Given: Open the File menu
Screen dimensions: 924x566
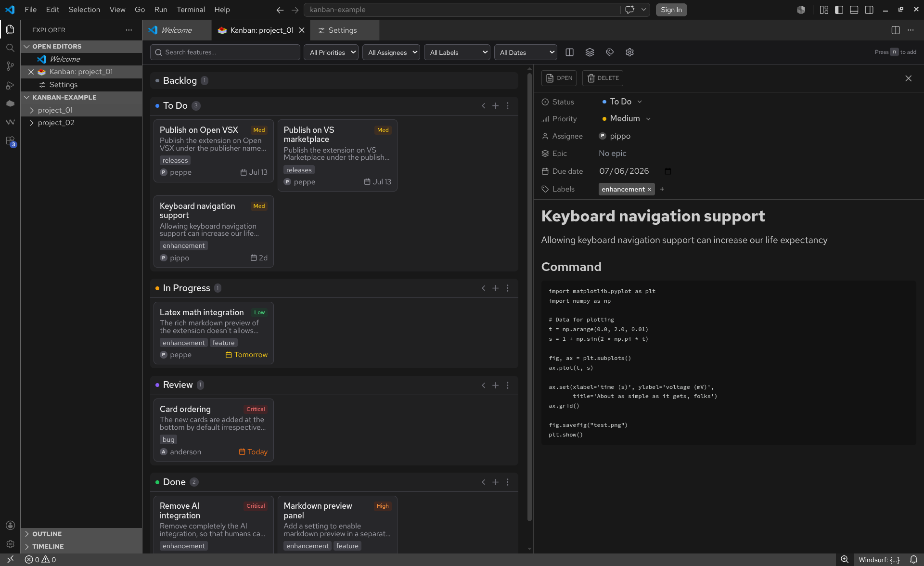Looking at the screenshot, I should click(x=31, y=10).
